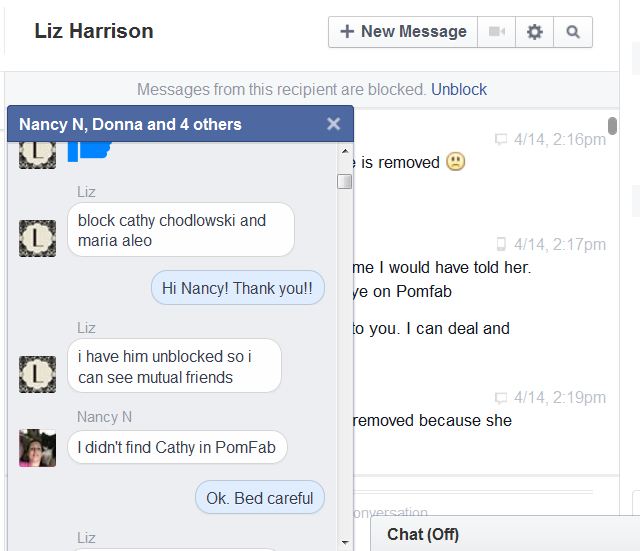Click the mobile icon beside 4/14, 2:17pm
Viewport: 640px width, 551px height.
(501, 244)
